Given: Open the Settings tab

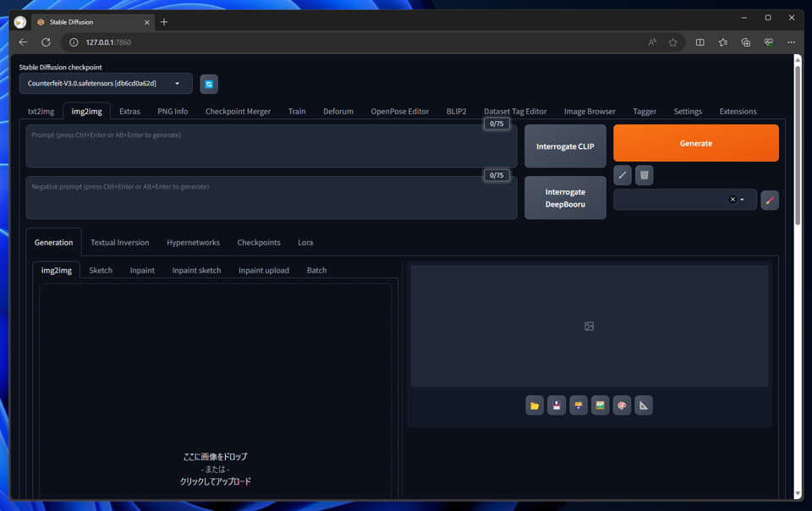Looking at the screenshot, I should [688, 112].
